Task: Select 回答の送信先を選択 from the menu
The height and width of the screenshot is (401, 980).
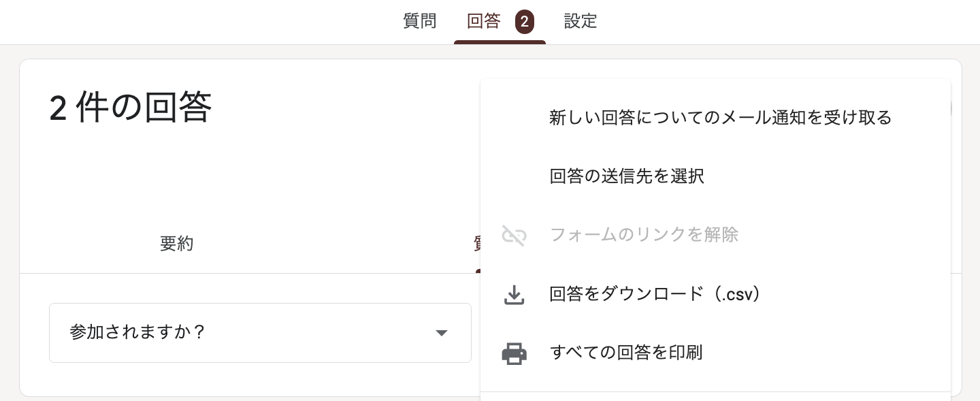Action: [x=626, y=176]
